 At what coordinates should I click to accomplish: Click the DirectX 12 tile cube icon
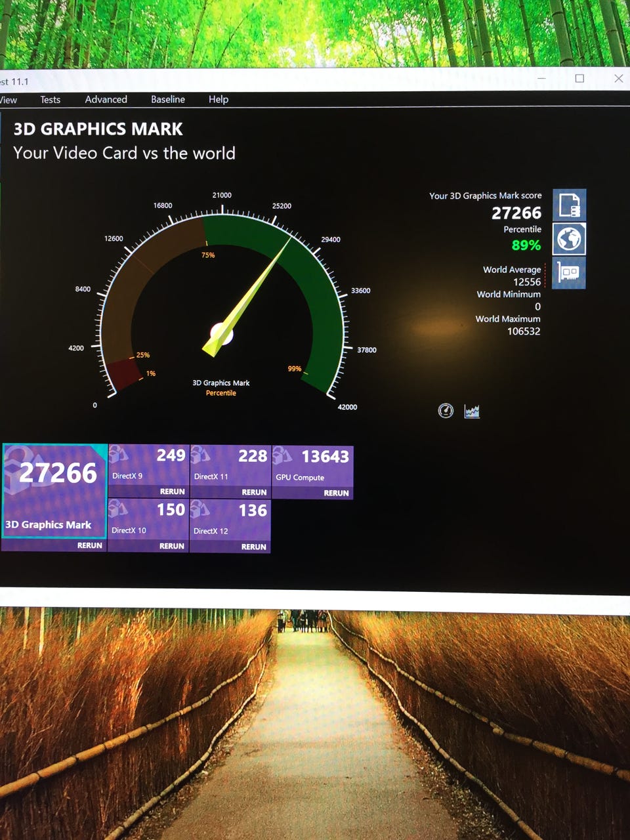pyautogui.click(x=200, y=509)
